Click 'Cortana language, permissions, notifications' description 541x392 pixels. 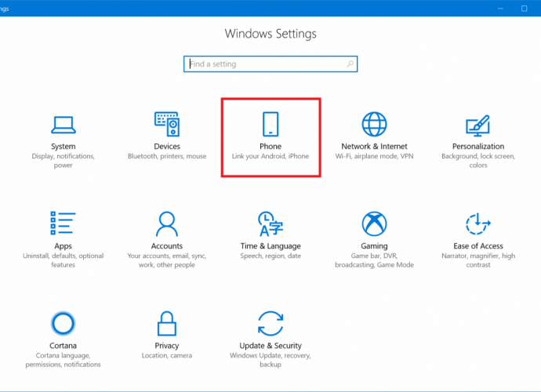point(64,360)
